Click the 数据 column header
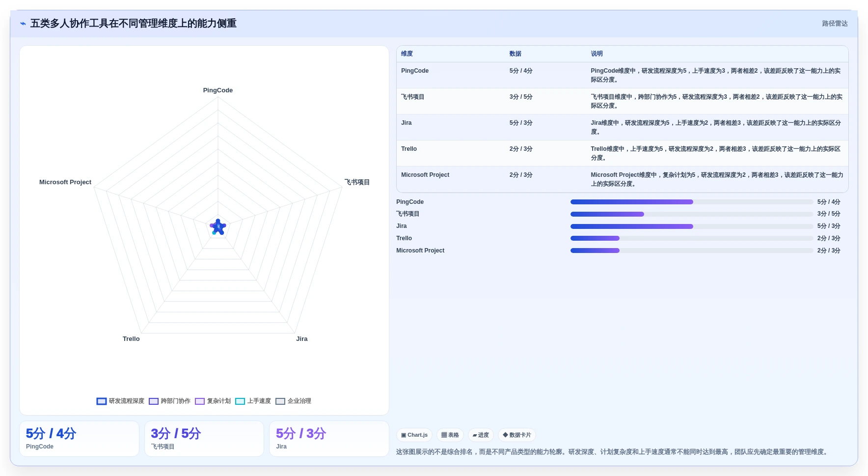868x476 pixels. pos(515,54)
